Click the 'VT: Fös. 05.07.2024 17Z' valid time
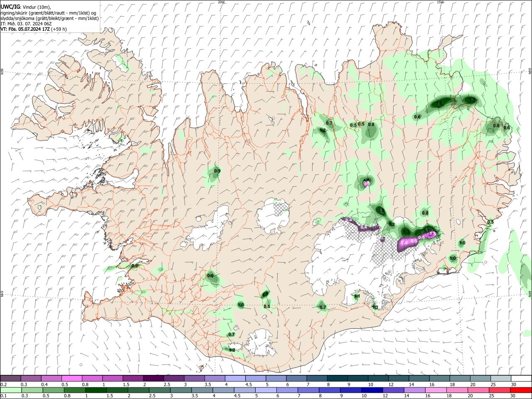Viewport: 532px width, 399px height. (25, 29)
